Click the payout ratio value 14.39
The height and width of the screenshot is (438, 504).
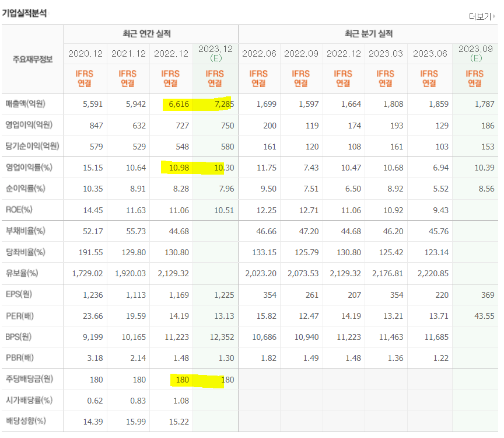click(x=93, y=422)
